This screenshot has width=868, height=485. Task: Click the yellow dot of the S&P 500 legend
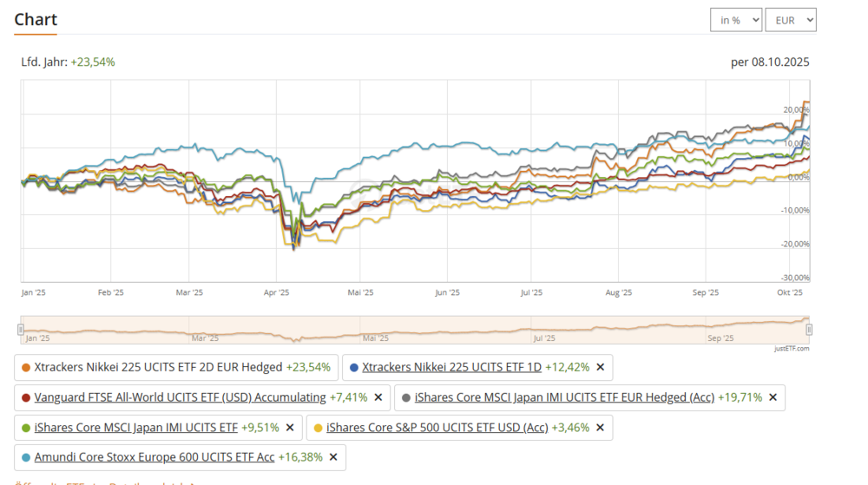coord(318,427)
